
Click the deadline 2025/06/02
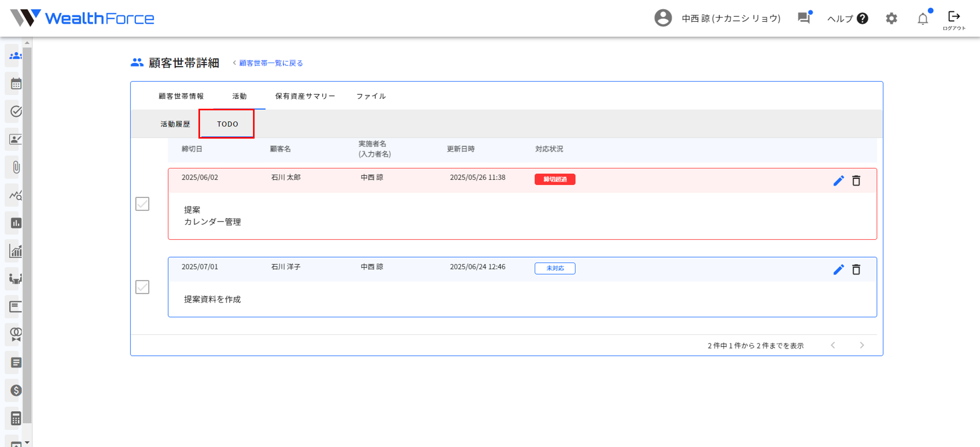[200, 177]
